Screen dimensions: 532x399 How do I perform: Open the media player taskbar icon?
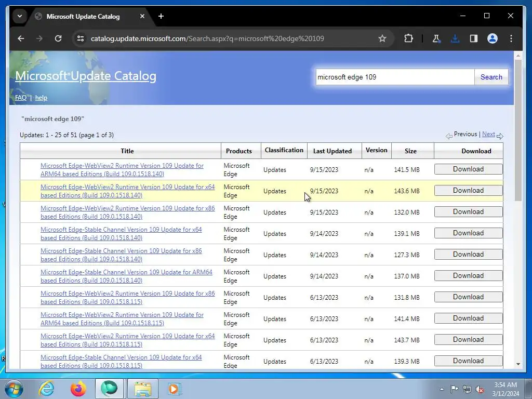(x=175, y=389)
